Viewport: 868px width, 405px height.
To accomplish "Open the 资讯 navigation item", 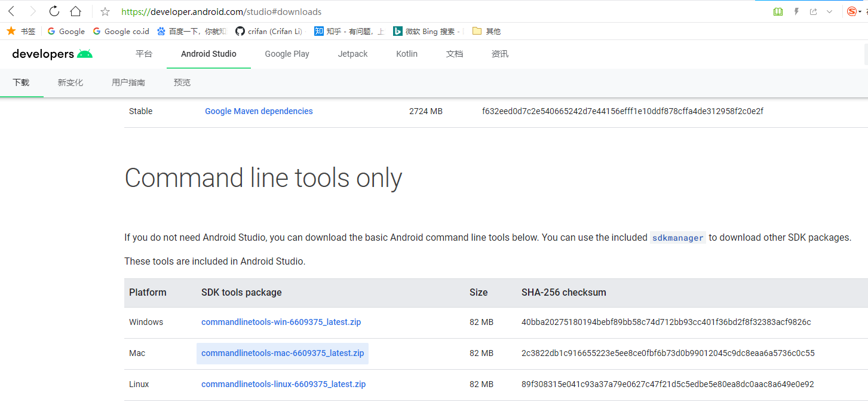I will coord(500,54).
